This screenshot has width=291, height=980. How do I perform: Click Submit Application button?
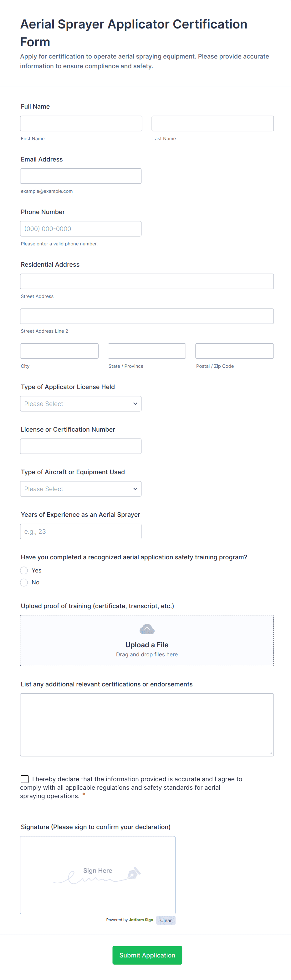[x=147, y=955]
